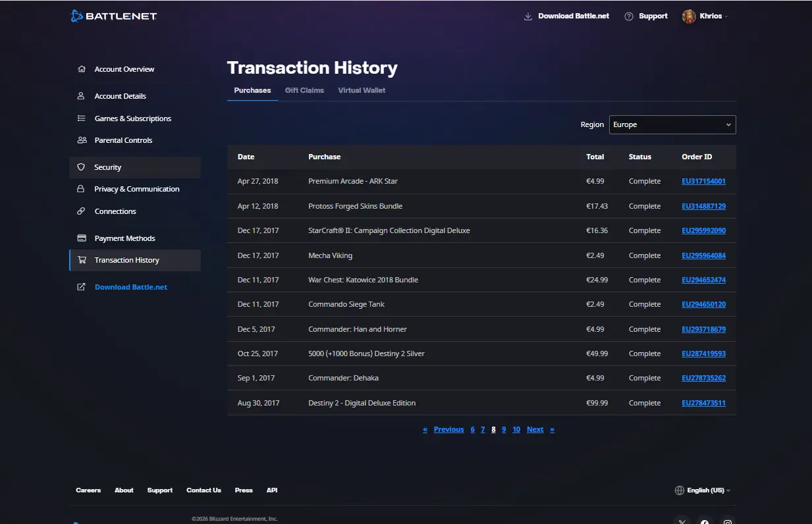Image resolution: width=812 pixels, height=524 pixels.
Task: Click the Destiny 2 - Digital Deluxe Edition text
Action: [x=362, y=403]
